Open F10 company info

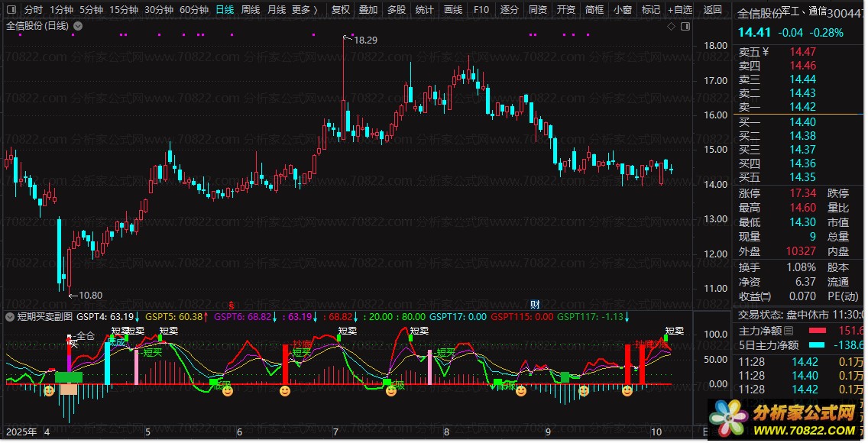click(481, 9)
